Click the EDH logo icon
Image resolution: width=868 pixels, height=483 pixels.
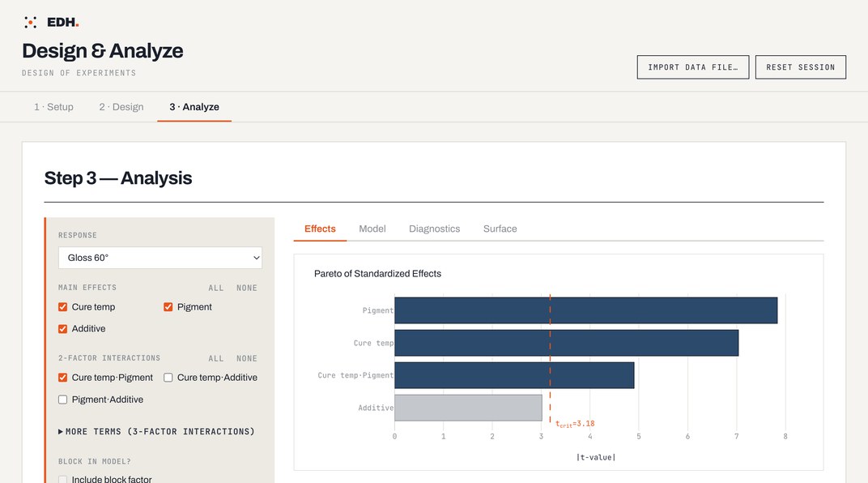[31, 22]
